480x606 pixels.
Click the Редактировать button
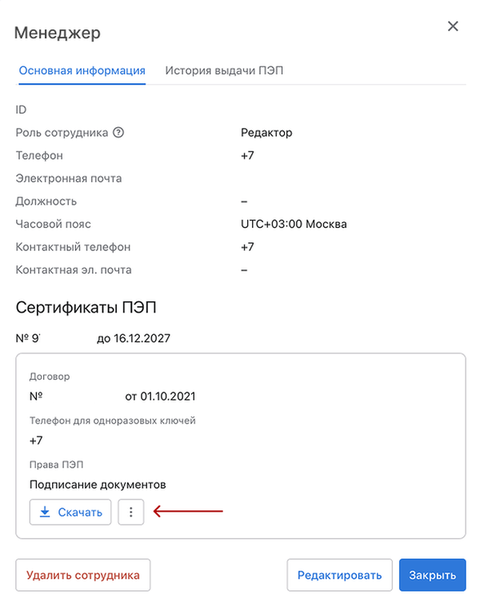(339, 575)
